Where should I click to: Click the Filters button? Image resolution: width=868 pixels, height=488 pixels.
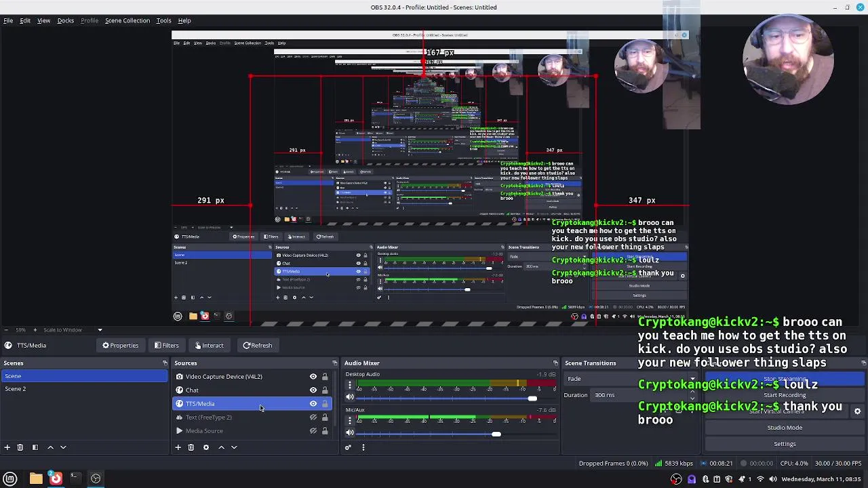pos(166,346)
